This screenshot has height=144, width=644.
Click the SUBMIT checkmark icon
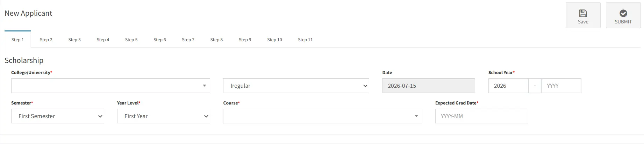point(623,13)
